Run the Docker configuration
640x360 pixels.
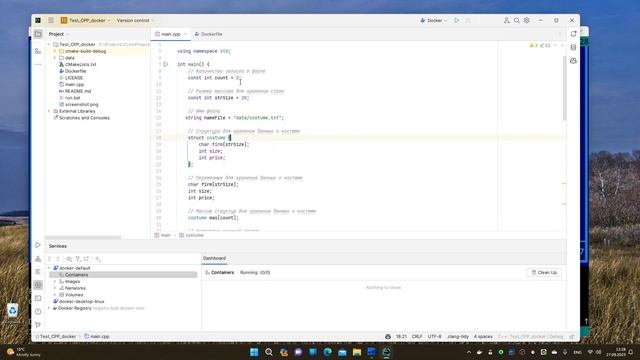pos(456,20)
